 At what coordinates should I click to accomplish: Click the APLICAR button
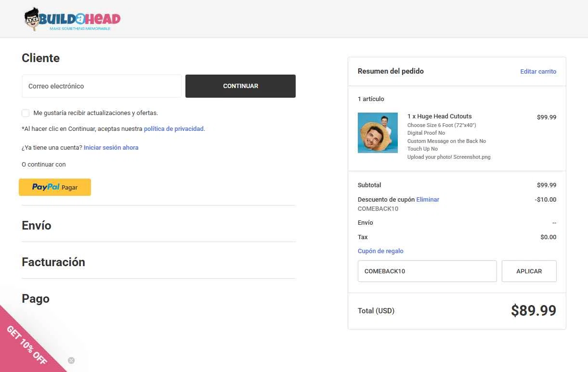click(529, 271)
